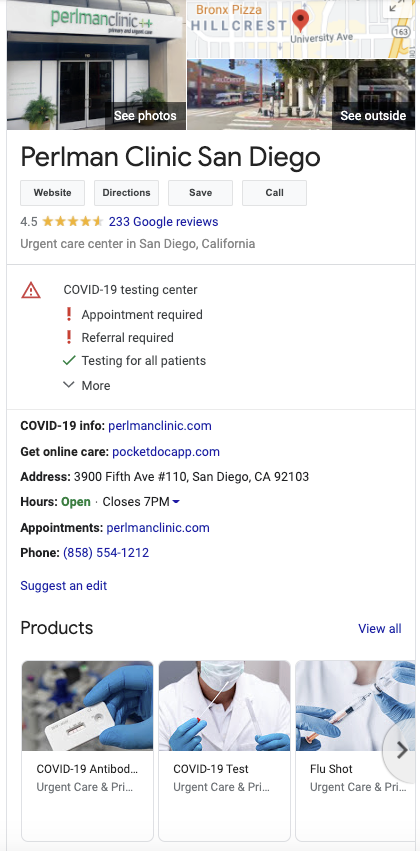Open the 233 Google reviews link
Screen dimensions: 420x851
tap(163, 221)
